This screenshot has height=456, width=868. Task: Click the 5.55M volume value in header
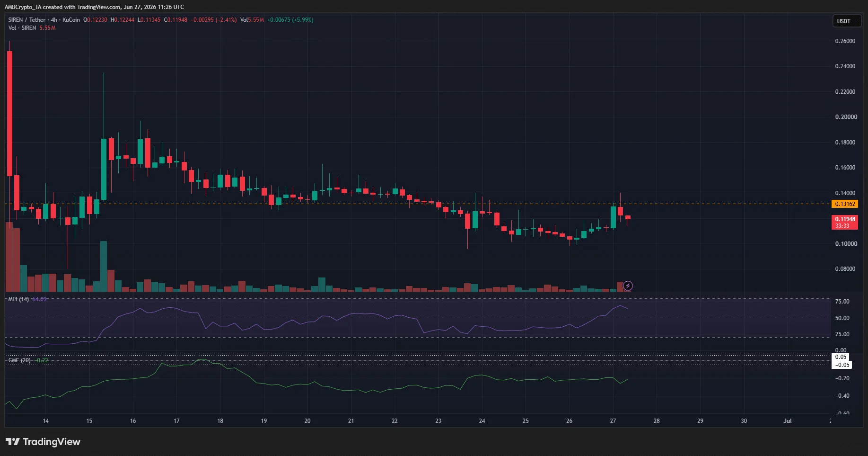tap(256, 20)
